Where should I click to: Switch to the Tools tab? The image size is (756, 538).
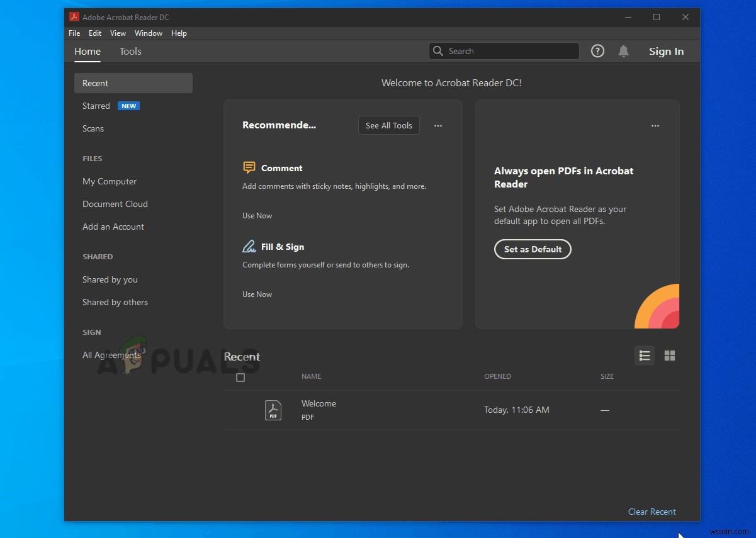[x=130, y=52]
